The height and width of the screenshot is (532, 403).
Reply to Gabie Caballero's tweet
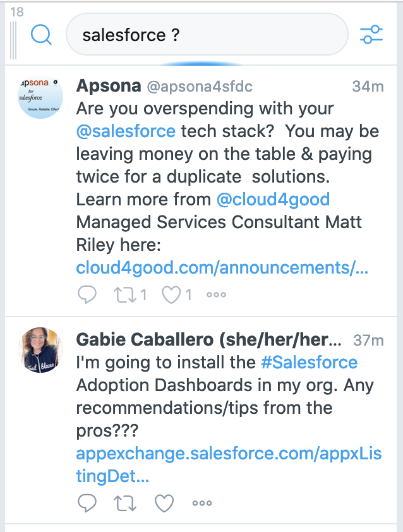coord(87,503)
